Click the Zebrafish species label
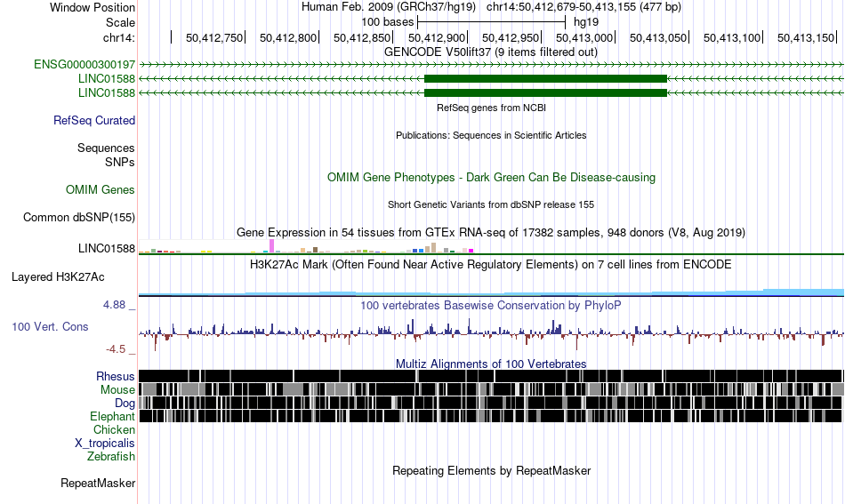This screenshot has width=845, height=504. pyautogui.click(x=111, y=456)
